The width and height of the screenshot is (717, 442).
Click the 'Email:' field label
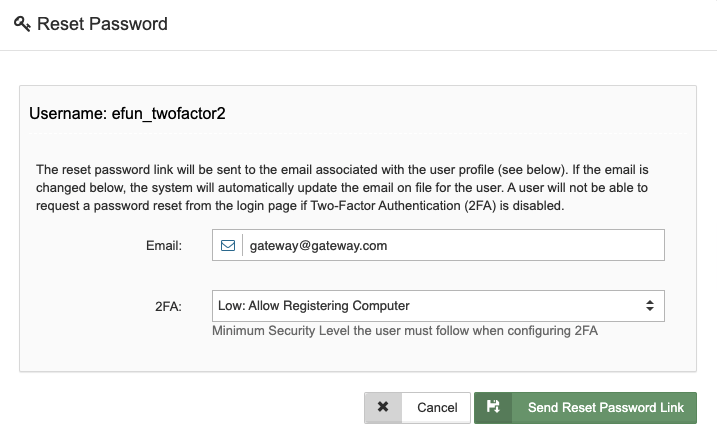coord(165,246)
